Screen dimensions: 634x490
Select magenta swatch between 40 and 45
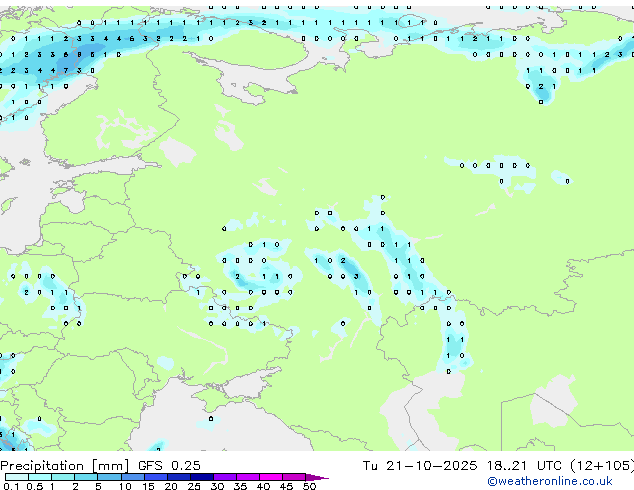pyautogui.click(x=271, y=477)
